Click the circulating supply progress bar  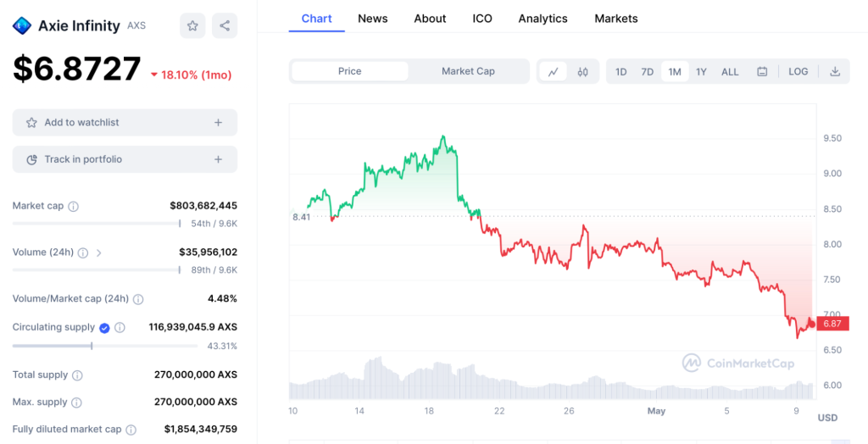[x=105, y=346]
